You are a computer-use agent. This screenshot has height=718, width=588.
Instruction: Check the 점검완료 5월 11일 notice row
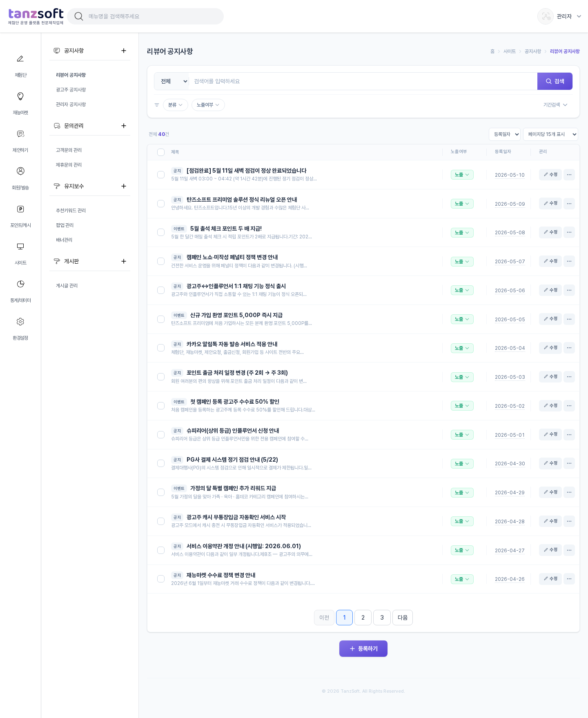(161, 175)
